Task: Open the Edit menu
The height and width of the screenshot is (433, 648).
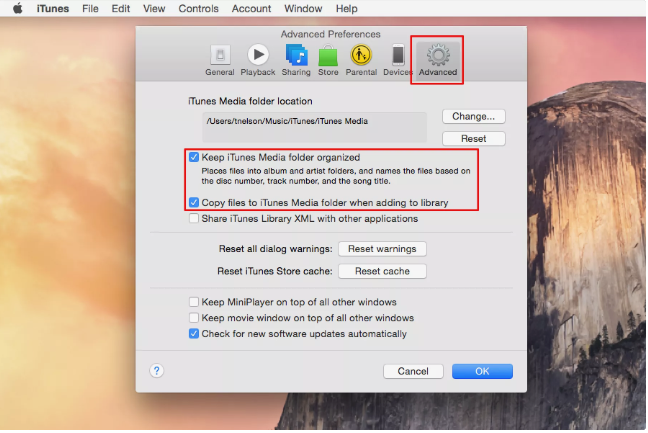Action: (x=121, y=8)
